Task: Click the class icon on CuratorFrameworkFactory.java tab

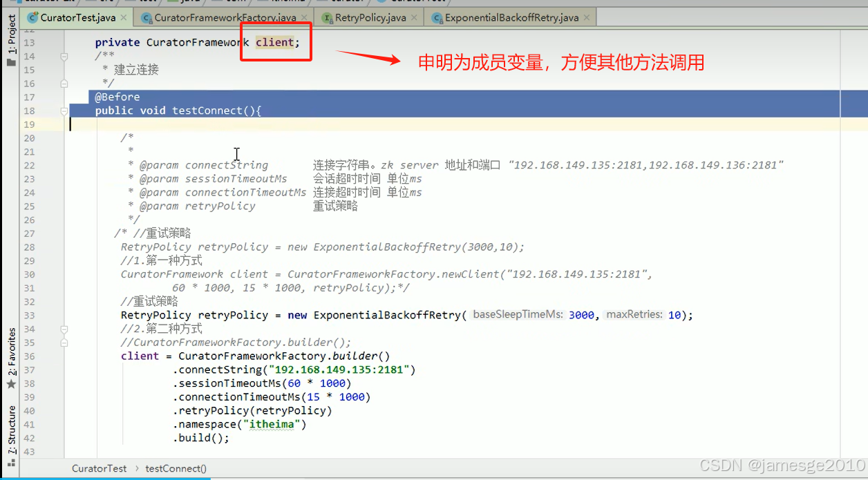Action: pos(147,17)
